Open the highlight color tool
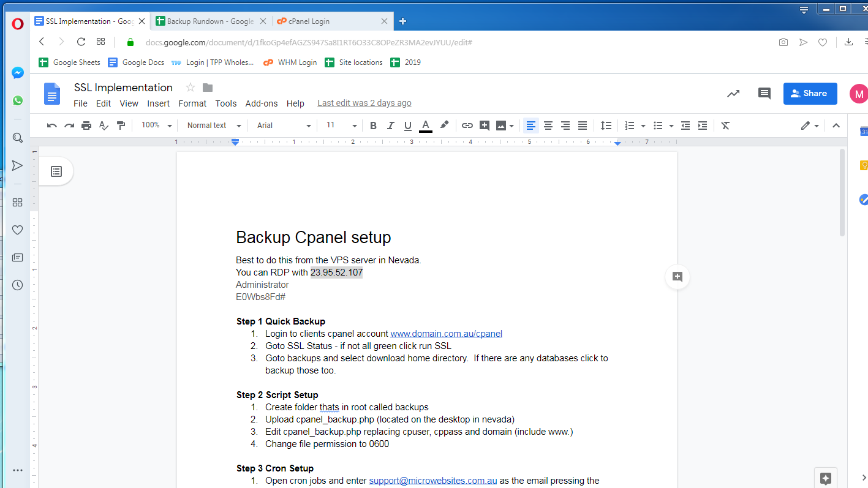The image size is (868, 488). (x=445, y=126)
